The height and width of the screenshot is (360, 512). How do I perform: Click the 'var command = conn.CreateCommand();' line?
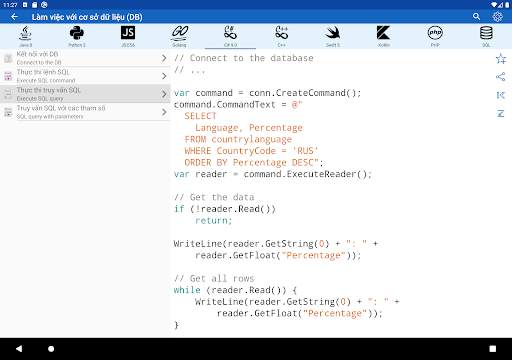[267, 93]
